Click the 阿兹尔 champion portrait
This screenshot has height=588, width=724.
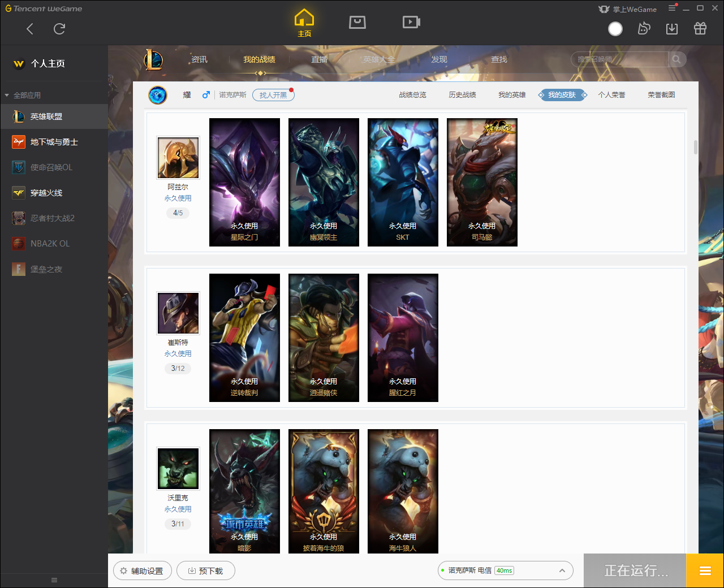(x=178, y=157)
